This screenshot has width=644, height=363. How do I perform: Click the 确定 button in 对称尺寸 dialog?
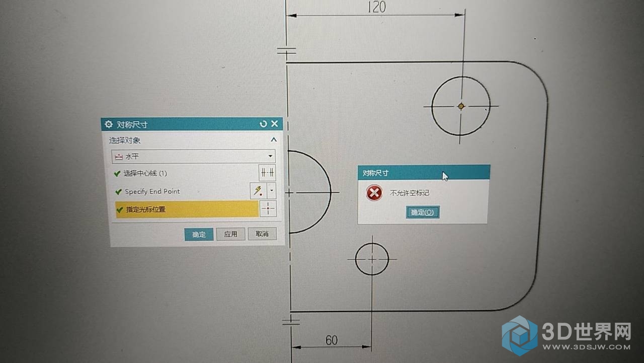(199, 234)
